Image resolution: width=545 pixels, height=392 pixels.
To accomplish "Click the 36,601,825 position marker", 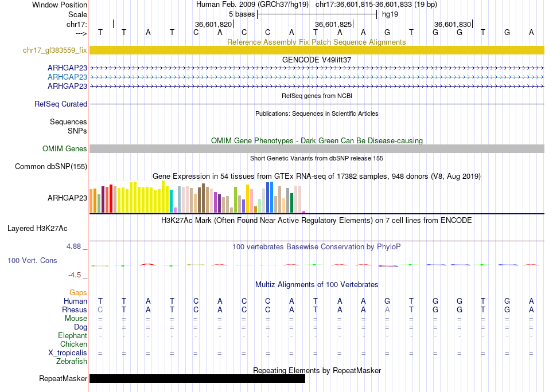I will click(x=333, y=24).
